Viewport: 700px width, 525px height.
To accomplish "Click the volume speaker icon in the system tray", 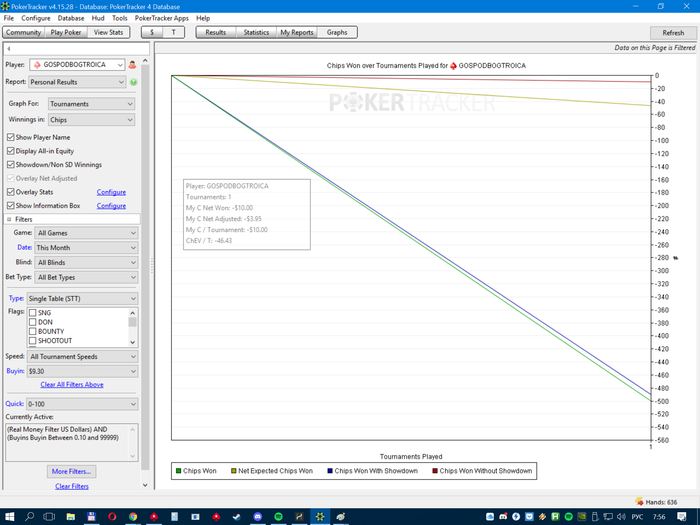I will pos(621,517).
